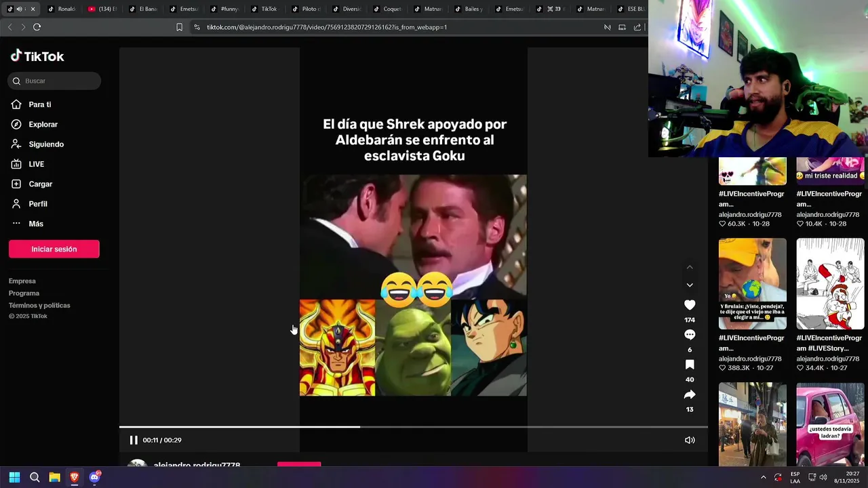The height and width of the screenshot is (488, 868).
Task: Open the pink car '¿ustedes todavía ladran?' thumbnail
Action: tap(831, 424)
